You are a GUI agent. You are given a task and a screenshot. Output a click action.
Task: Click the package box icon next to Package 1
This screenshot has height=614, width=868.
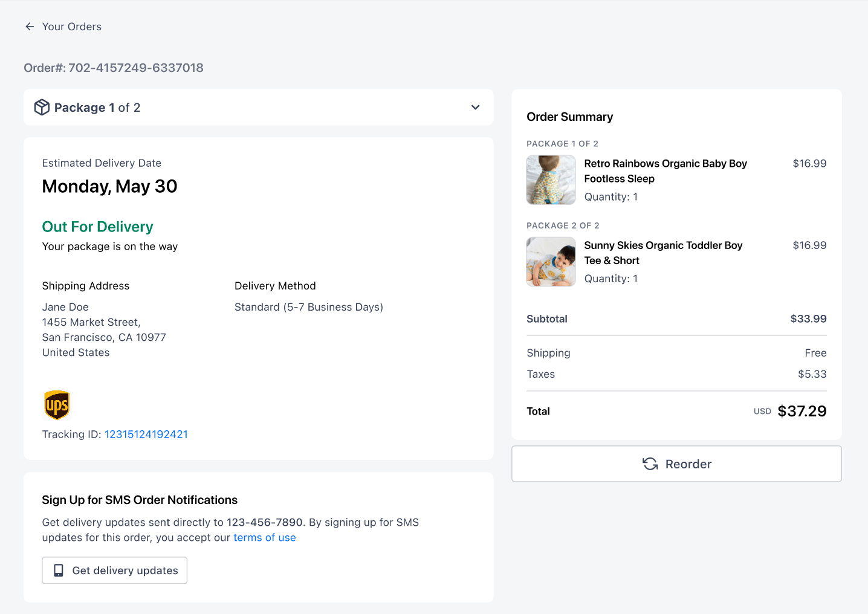42,107
